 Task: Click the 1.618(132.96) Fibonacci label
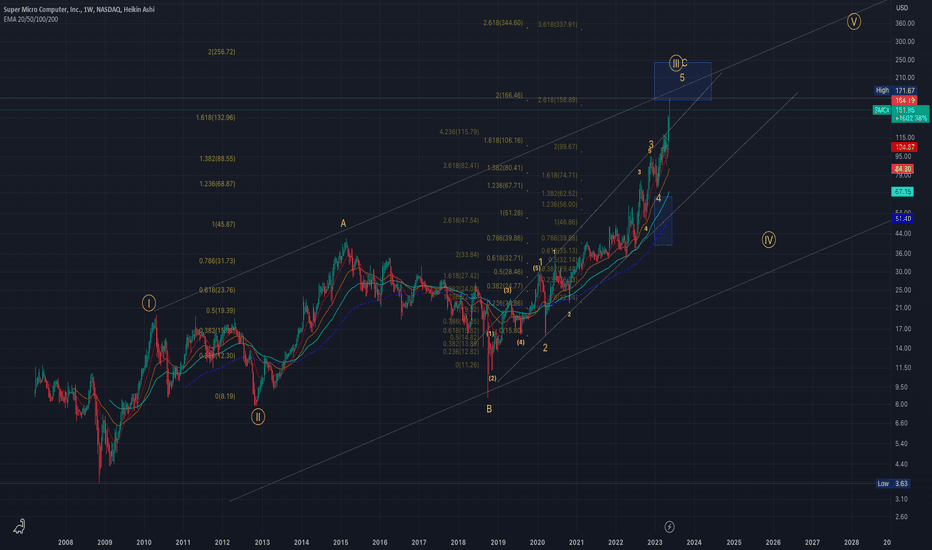click(x=216, y=118)
